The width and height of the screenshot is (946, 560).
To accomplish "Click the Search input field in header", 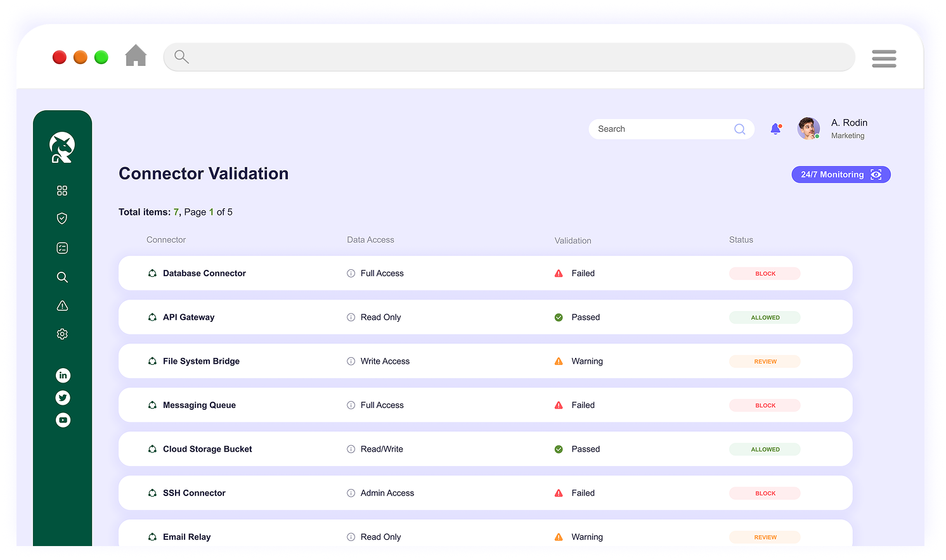I will coord(663,129).
